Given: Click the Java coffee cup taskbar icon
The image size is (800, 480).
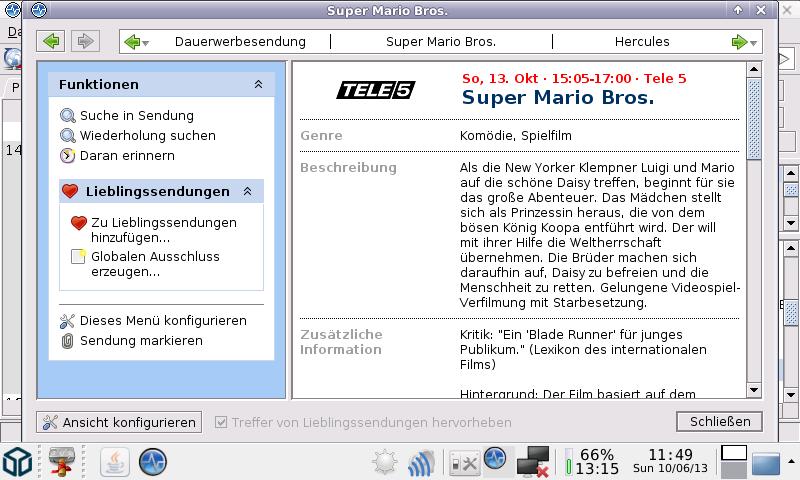Looking at the screenshot, I should 116,462.
